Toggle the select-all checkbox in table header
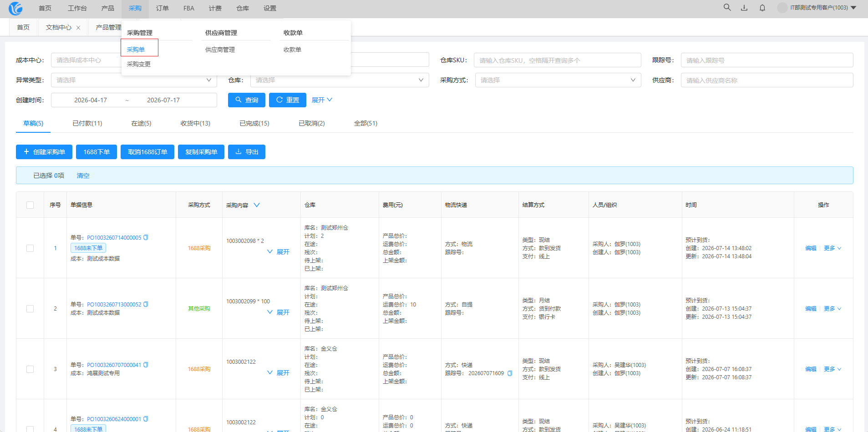Image resolution: width=868 pixels, height=432 pixels. coord(30,205)
